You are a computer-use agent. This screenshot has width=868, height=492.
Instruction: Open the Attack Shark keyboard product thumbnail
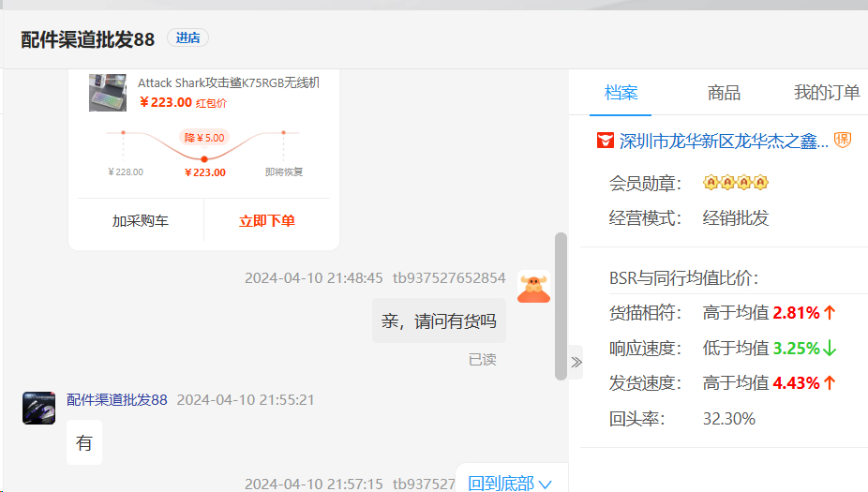pos(108,93)
